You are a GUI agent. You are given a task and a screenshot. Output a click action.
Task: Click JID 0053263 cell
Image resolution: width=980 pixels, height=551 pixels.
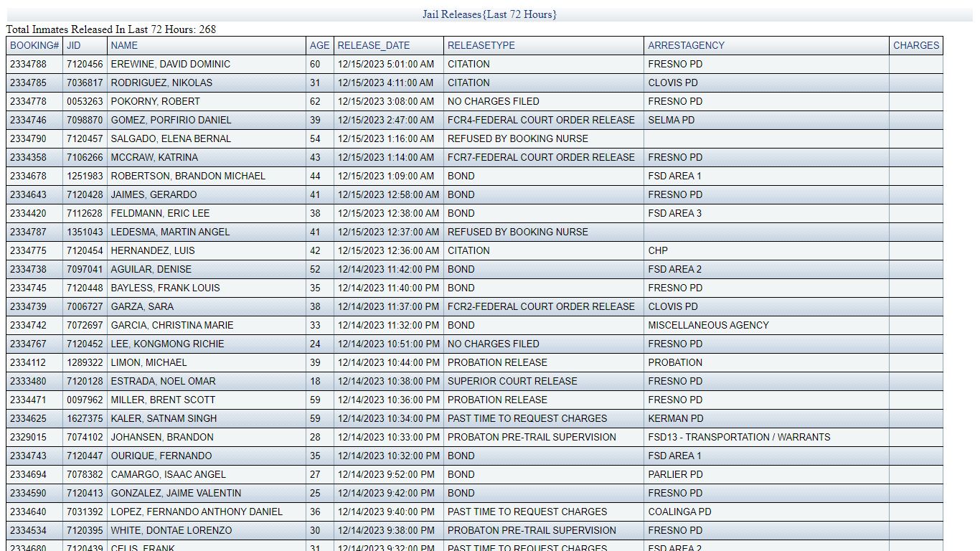[85, 101]
